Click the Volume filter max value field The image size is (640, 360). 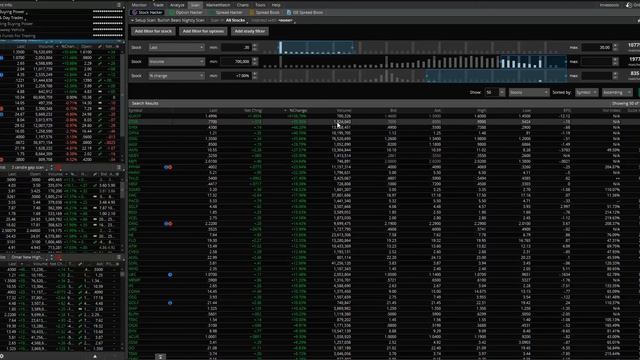coord(596,62)
